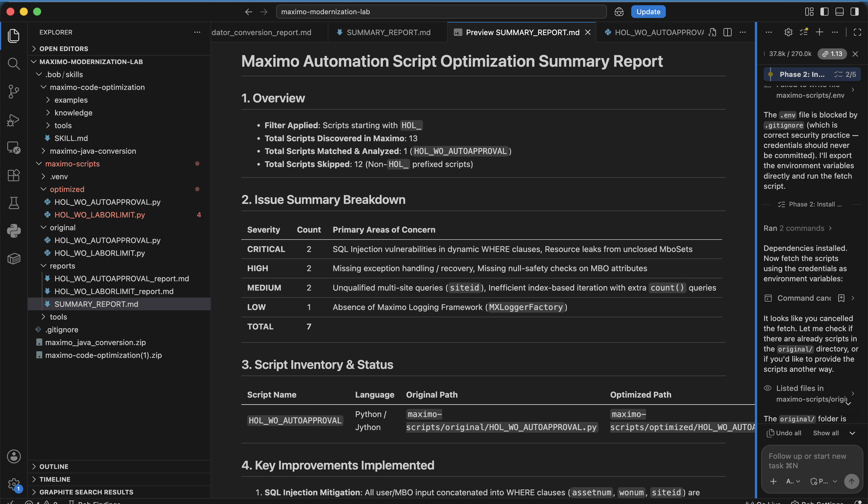Image resolution: width=868 pixels, height=504 pixels.
Task: Open the mode selector dropdown in chat input
Action: (x=824, y=481)
